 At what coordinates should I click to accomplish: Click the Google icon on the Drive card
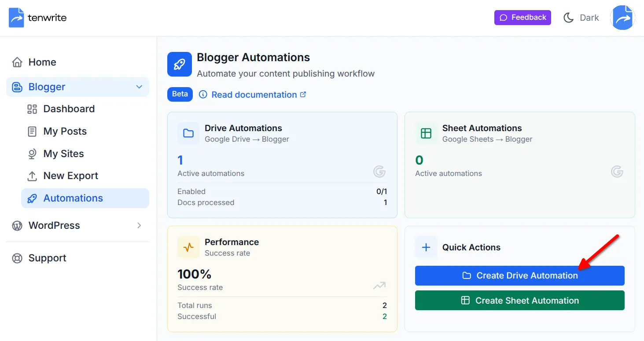point(379,172)
